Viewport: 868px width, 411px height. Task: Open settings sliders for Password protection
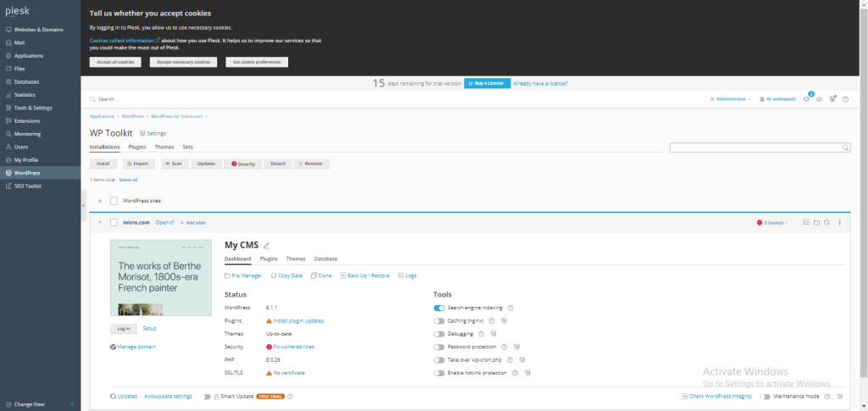coord(516,347)
